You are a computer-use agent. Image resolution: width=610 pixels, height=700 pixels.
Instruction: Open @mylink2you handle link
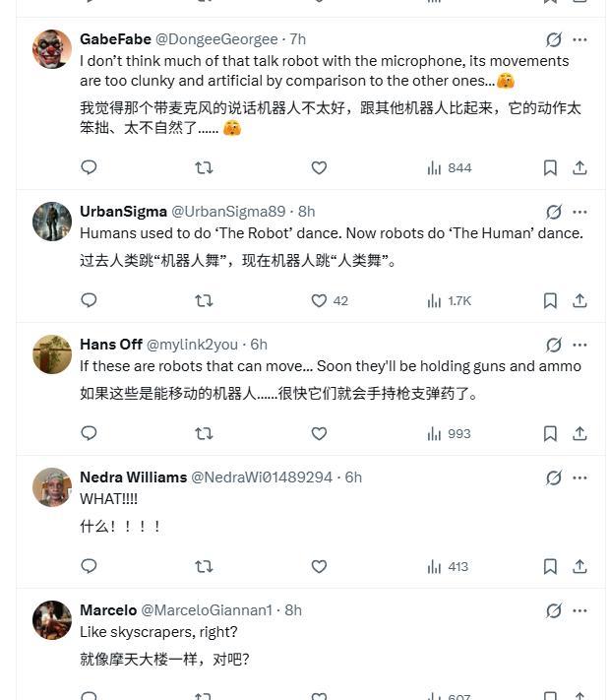tap(193, 345)
